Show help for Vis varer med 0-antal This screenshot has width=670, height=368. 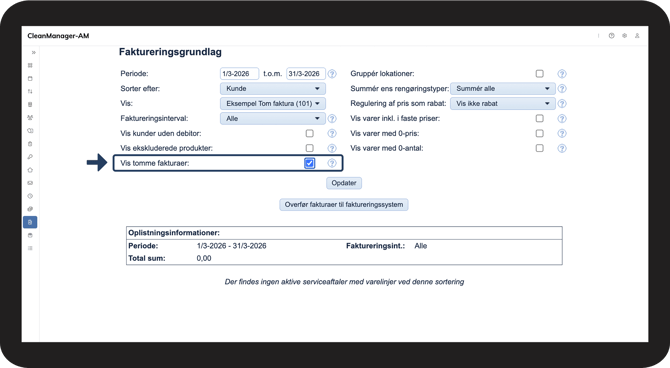pos(562,148)
